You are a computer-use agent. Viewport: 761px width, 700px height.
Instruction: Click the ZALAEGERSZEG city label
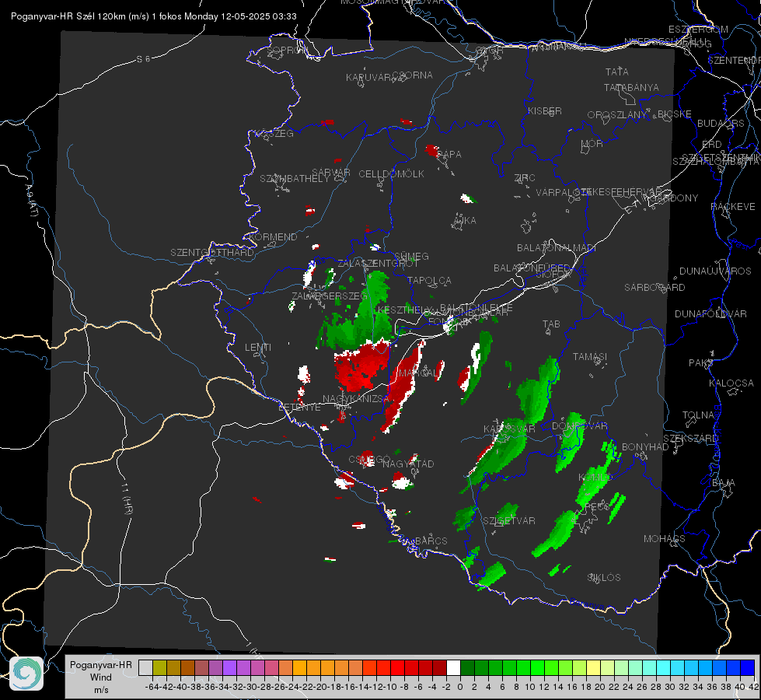(330, 296)
